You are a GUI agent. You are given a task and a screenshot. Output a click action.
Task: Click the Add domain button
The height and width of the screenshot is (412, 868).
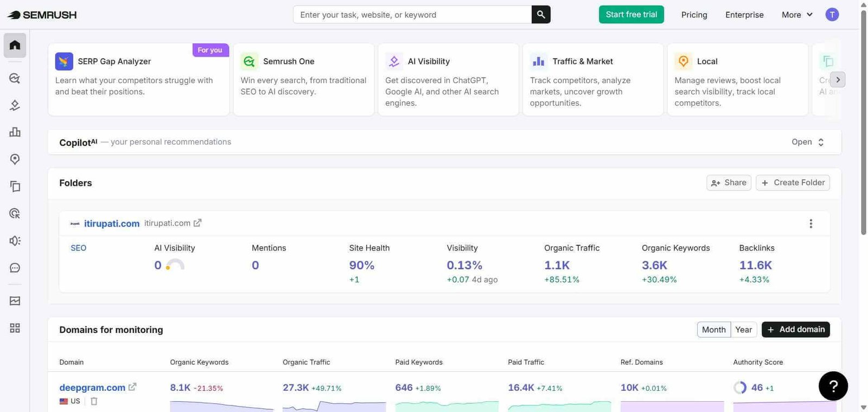coord(796,330)
